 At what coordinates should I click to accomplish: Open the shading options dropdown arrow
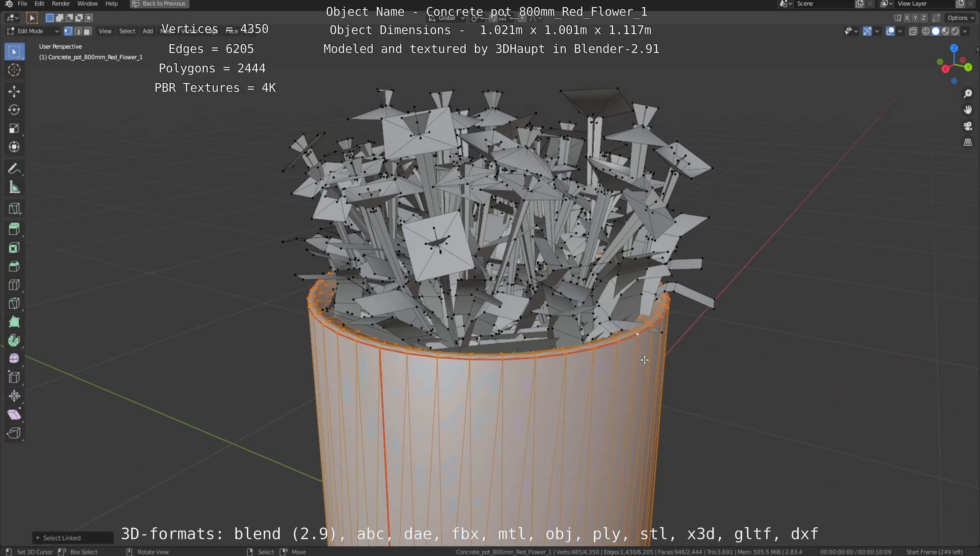pos(965,31)
